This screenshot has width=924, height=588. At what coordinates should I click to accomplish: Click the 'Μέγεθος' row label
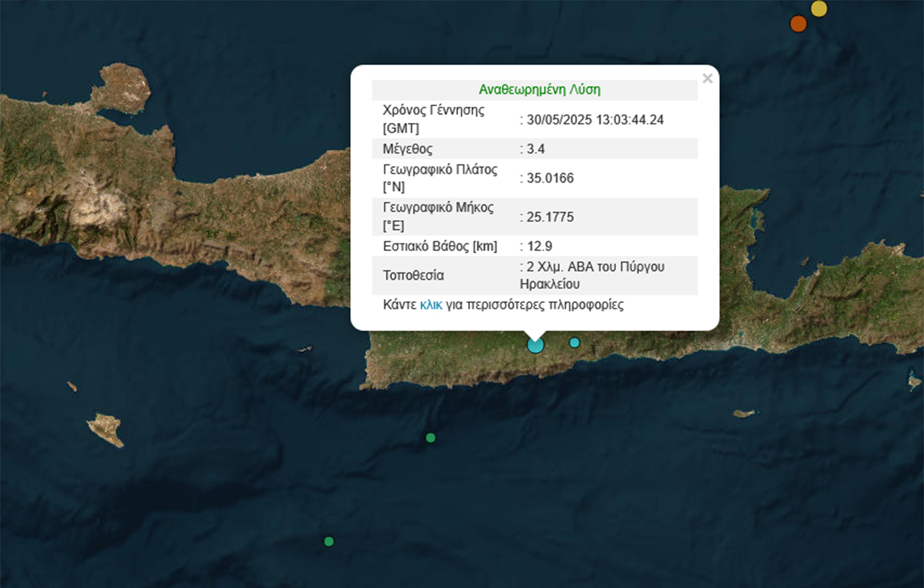407,149
